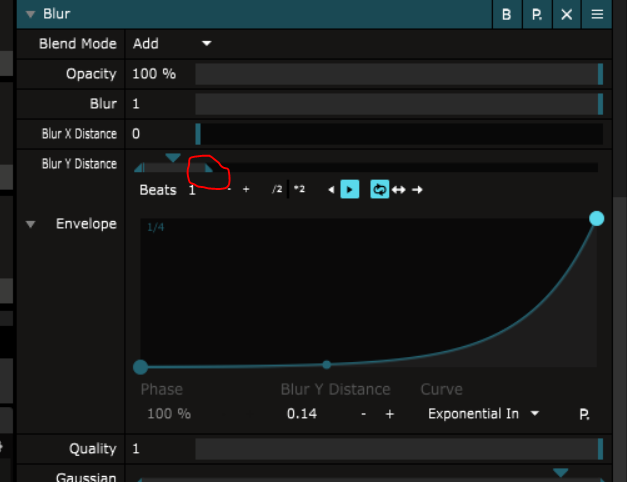
Task: Open the Blend Mode dropdown
Action: click(206, 44)
